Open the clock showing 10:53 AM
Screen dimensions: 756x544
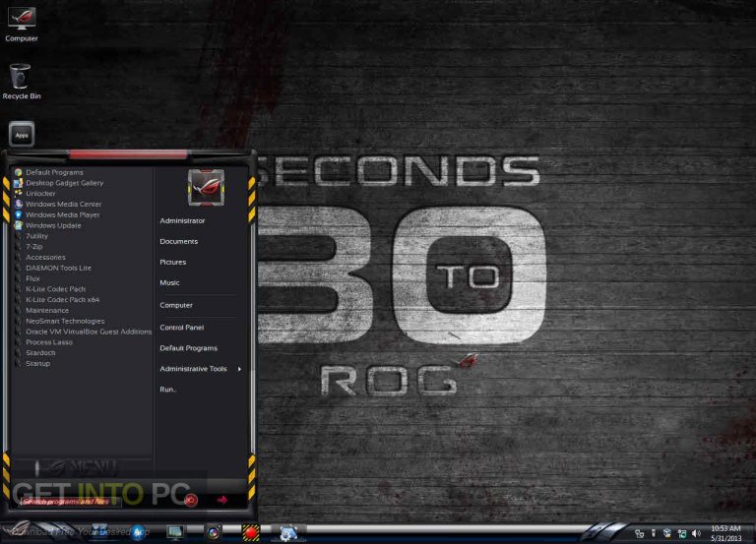pyautogui.click(x=725, y=533)
